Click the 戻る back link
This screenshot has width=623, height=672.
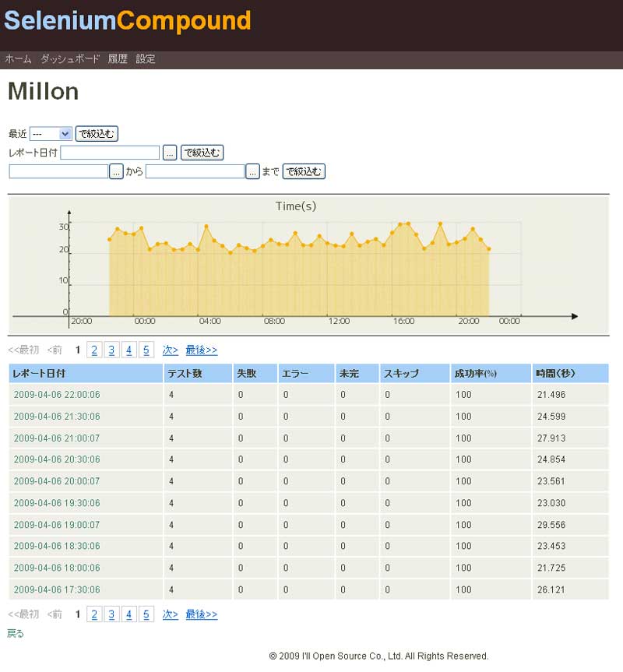(x=16, y=633)
